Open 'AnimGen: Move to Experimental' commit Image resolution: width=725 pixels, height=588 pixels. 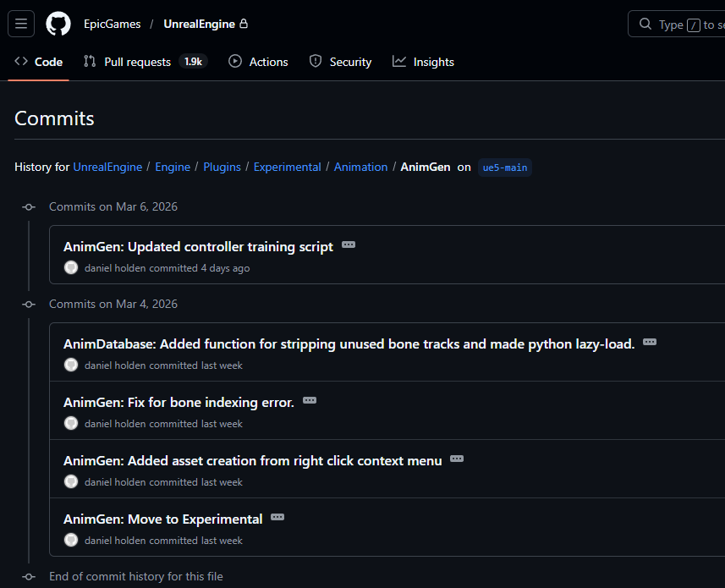click(162, 519)
